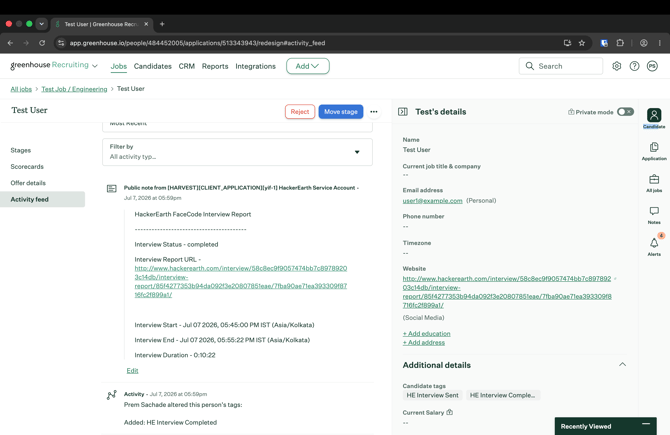Click the Bitwarden extension icon
Viewport: 670px width, 435px height.
pos(604,43)
